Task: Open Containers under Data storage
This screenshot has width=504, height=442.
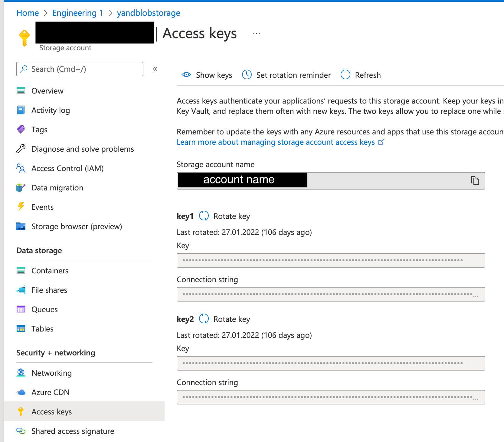Action: click(50, 270)
